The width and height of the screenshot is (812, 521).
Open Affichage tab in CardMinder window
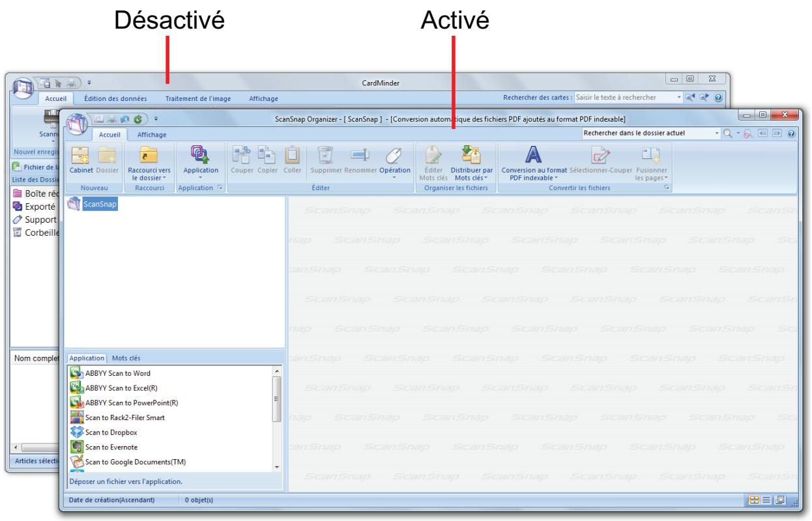click(263, 99)
